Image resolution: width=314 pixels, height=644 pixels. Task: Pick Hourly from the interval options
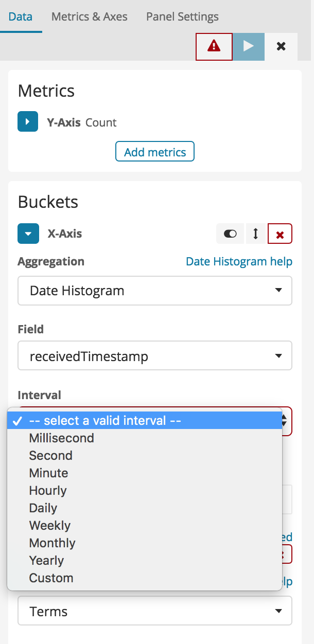click(x=47, y=490)
